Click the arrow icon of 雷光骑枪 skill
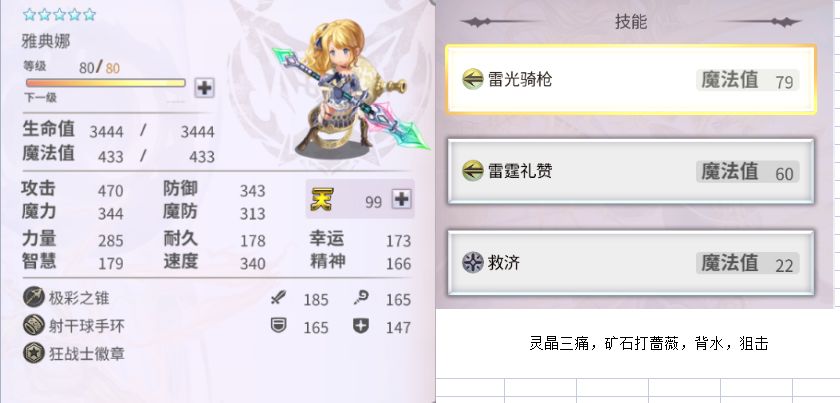 (x=472, y=79)
